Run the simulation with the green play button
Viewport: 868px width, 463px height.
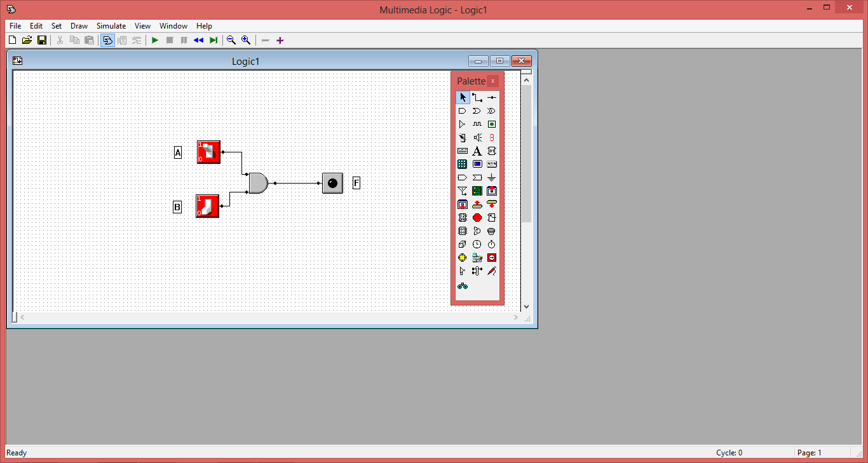tap(154, 40)
